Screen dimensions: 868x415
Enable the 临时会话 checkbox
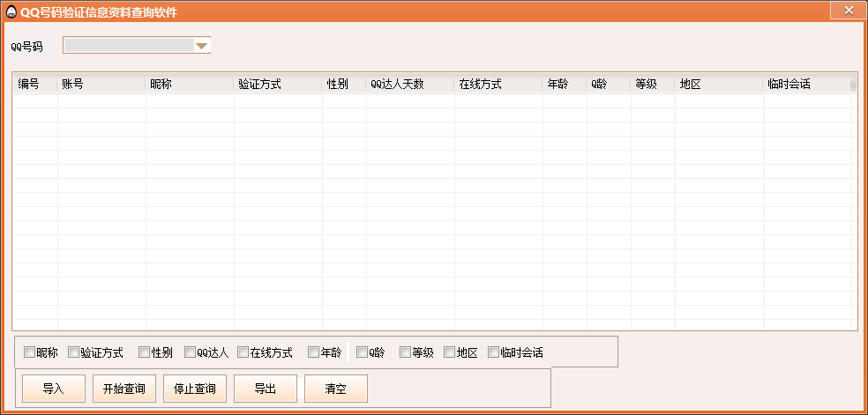494,352
